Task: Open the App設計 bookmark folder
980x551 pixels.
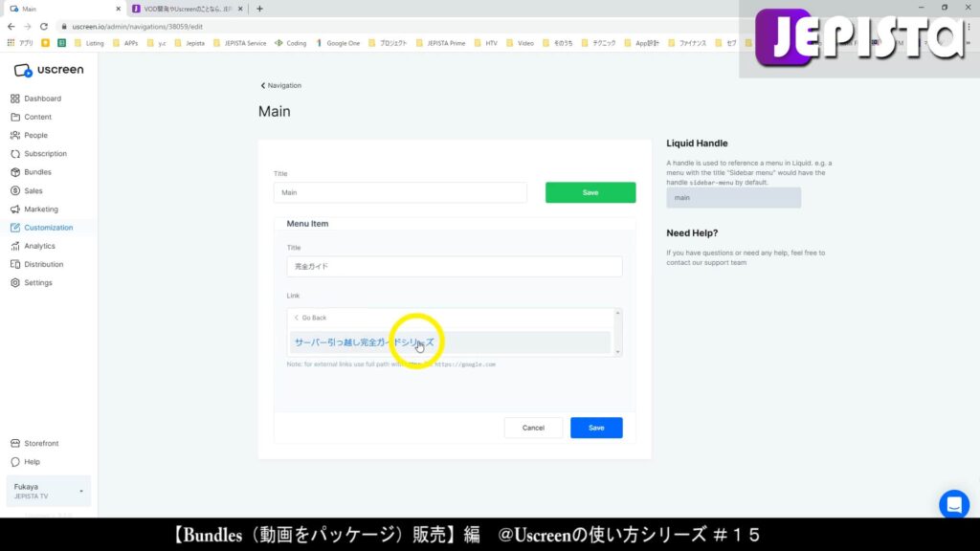Action: point(642,43)
